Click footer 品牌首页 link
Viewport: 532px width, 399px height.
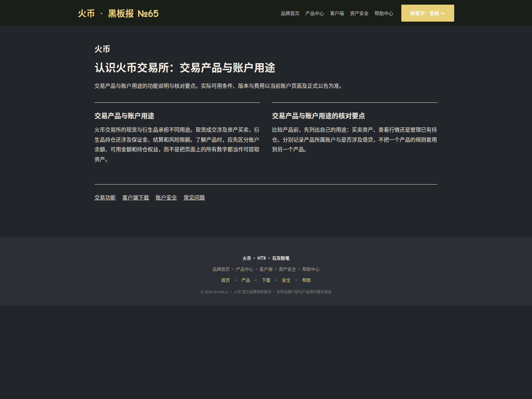(221, 269)
